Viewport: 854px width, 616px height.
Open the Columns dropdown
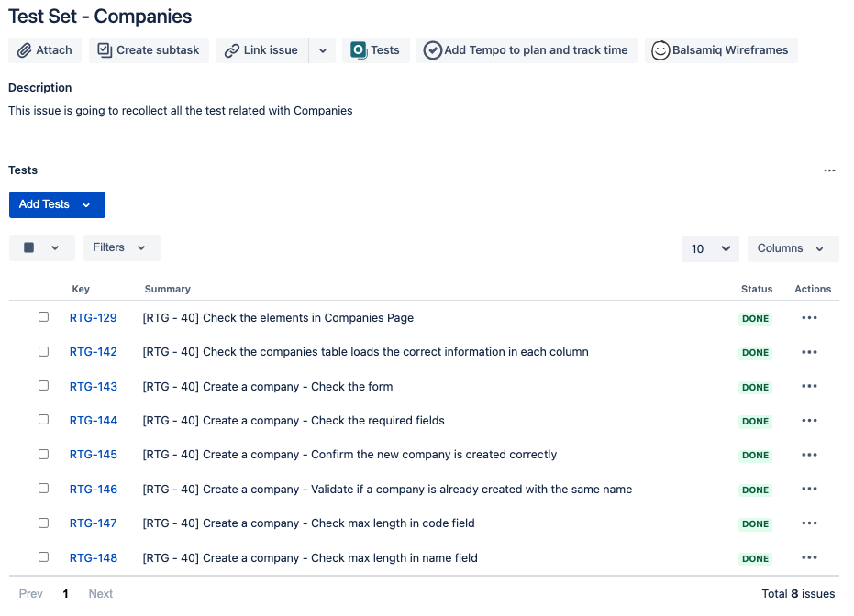(793, 248)
